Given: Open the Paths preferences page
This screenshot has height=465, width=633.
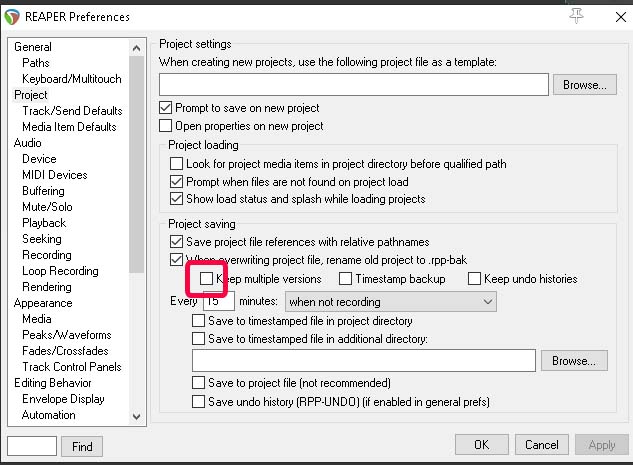Looking at the screenshot, I should [x=36, y=63].
